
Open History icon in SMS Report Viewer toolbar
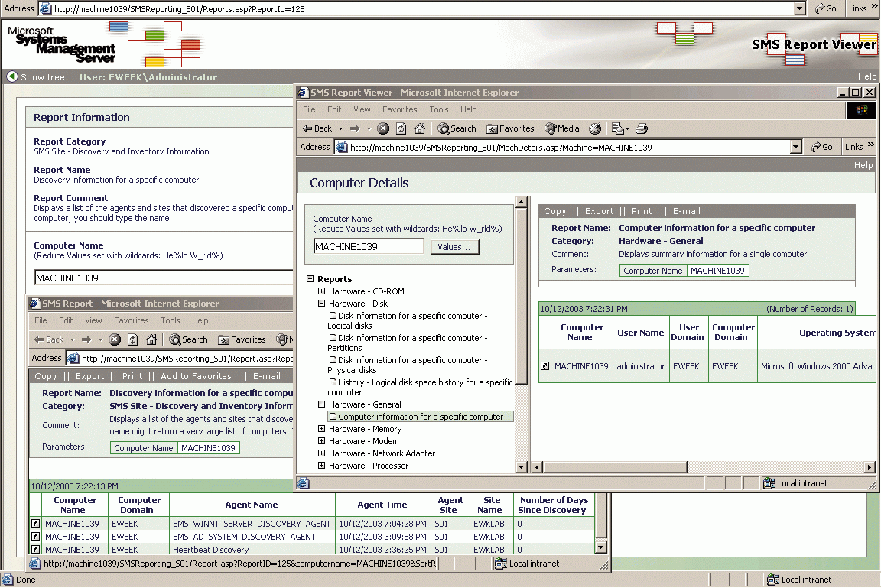click(595, 128)
